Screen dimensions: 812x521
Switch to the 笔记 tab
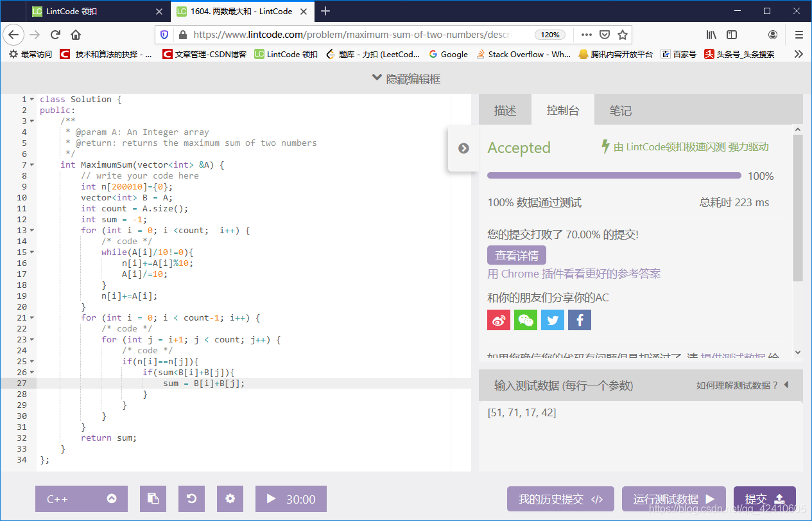620,110
